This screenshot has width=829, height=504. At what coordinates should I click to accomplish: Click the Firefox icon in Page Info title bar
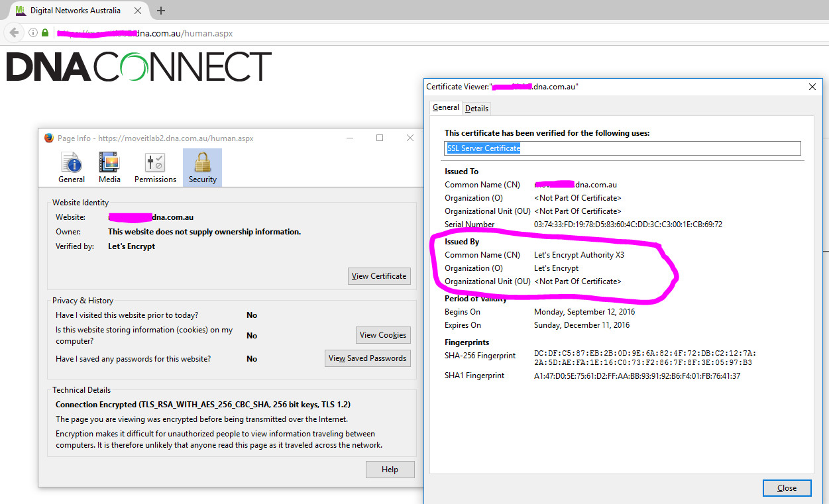click(48, 138)
